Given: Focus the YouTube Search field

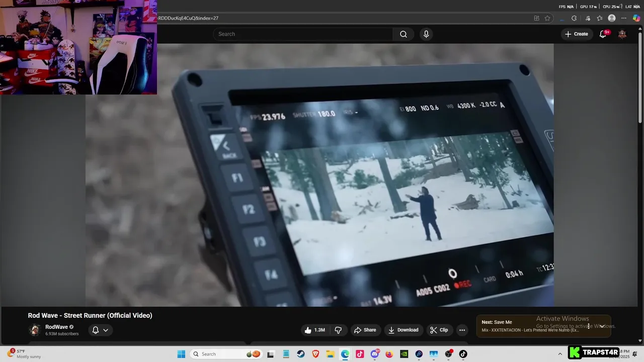Looking at the screenshot, I should 303,34.
